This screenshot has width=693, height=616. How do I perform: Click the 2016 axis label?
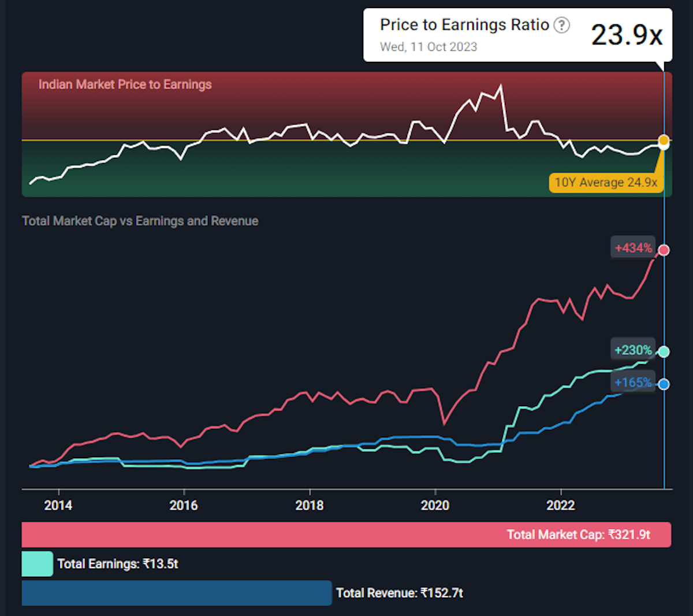pyautogui.click(x=184, y=506)
